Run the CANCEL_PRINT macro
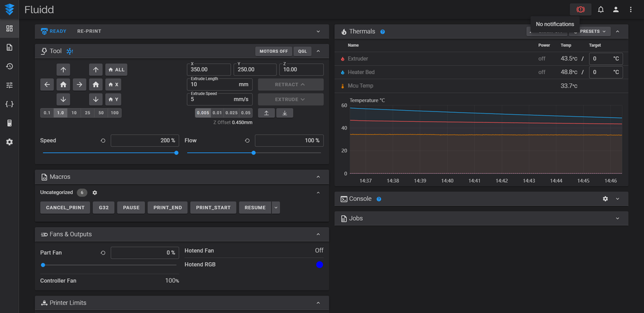The width and height of the screenshot is (644, 313). pyautogui.click(x=64, y=207)
